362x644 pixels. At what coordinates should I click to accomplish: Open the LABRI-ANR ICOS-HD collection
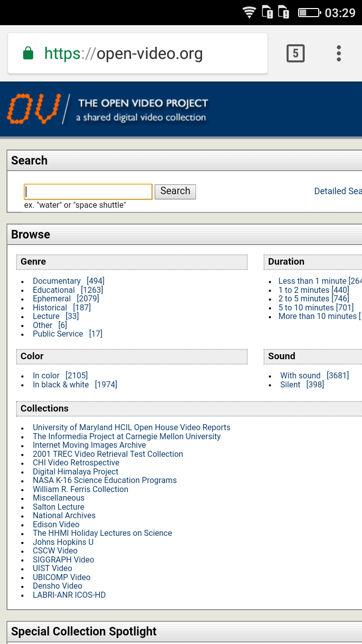(x=69, y=595)
